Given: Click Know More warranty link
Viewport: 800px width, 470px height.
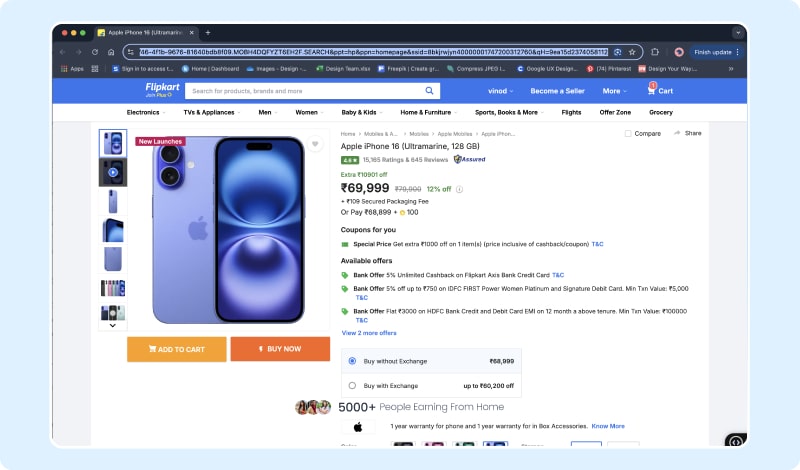Looking at the screenshot, I should coord(608,426).
